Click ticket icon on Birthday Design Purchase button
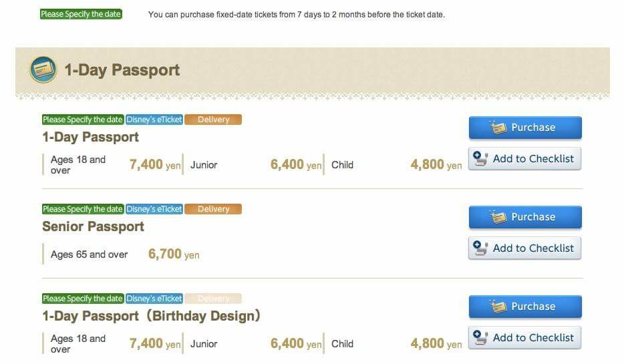 tap(498, 306)
